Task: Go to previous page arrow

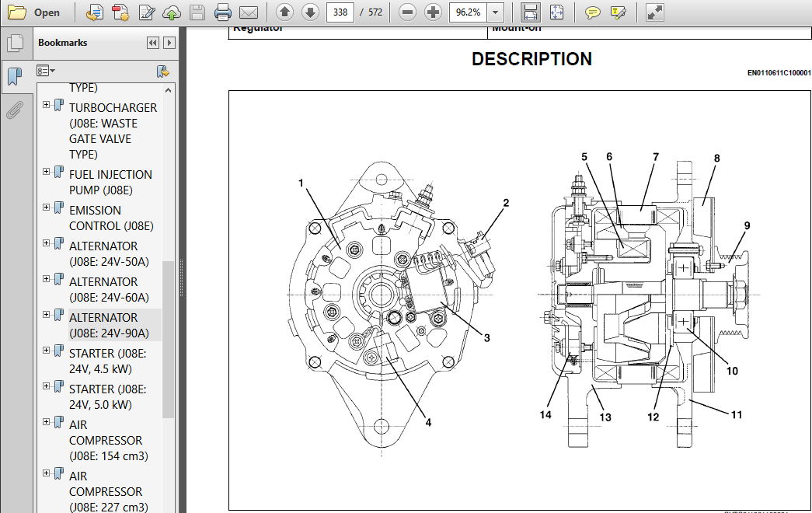Action: (284, 12)
